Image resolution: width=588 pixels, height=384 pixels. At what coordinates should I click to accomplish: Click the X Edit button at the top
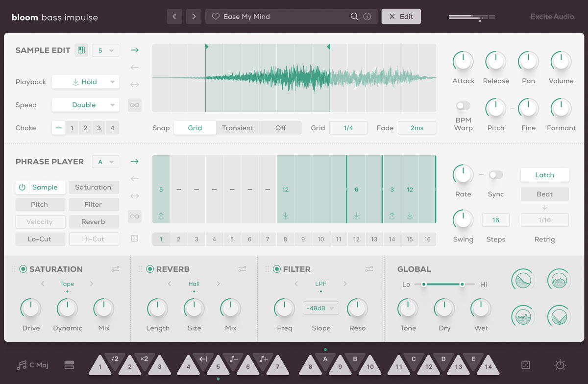[401, 16]
